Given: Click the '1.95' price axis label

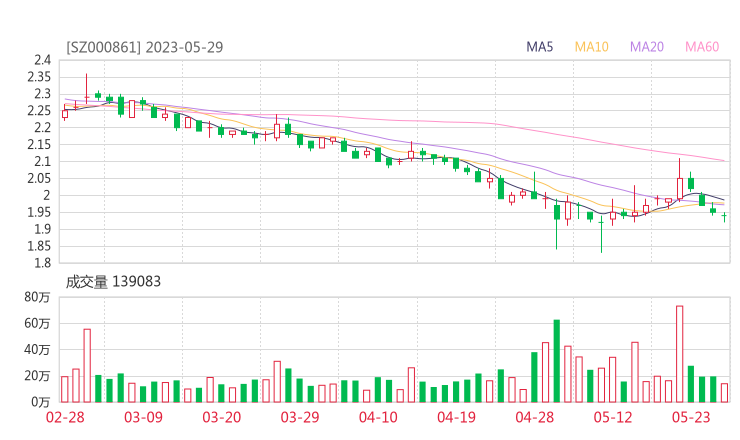Looking at the screenshot, I should coord(39,212).
